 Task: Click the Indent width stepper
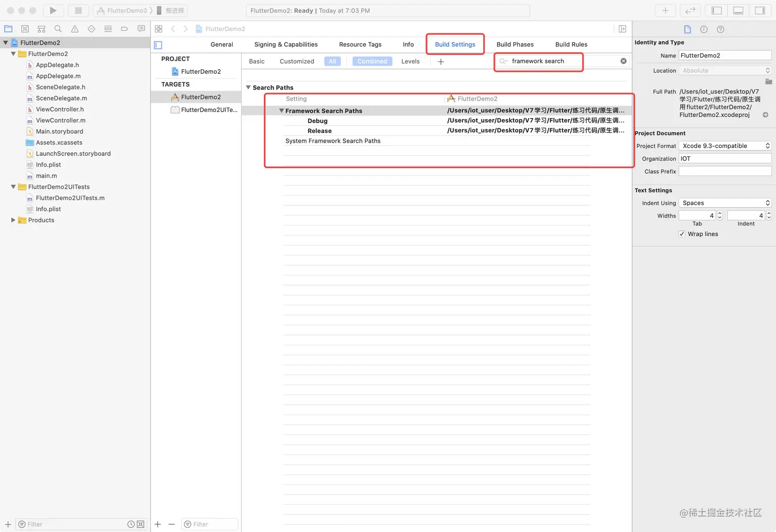coord(769,215)
